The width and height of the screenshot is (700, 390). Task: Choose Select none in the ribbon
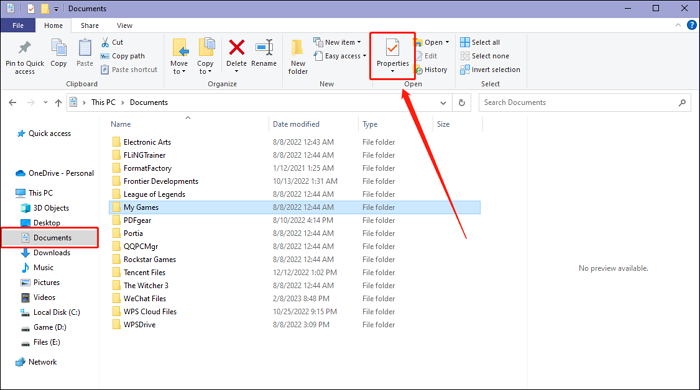click(x=484, y=56)
